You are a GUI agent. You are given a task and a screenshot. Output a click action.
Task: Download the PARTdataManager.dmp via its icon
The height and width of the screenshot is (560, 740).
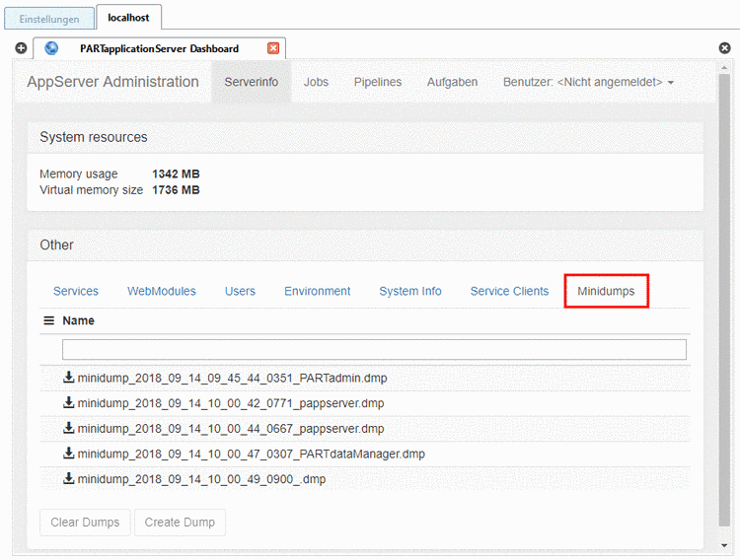point(69,454)
